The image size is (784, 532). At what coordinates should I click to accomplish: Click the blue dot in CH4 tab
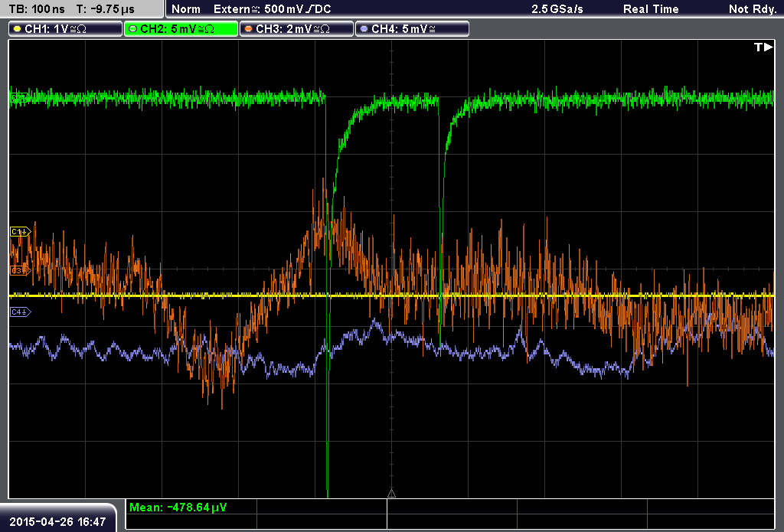click(364, 29)
